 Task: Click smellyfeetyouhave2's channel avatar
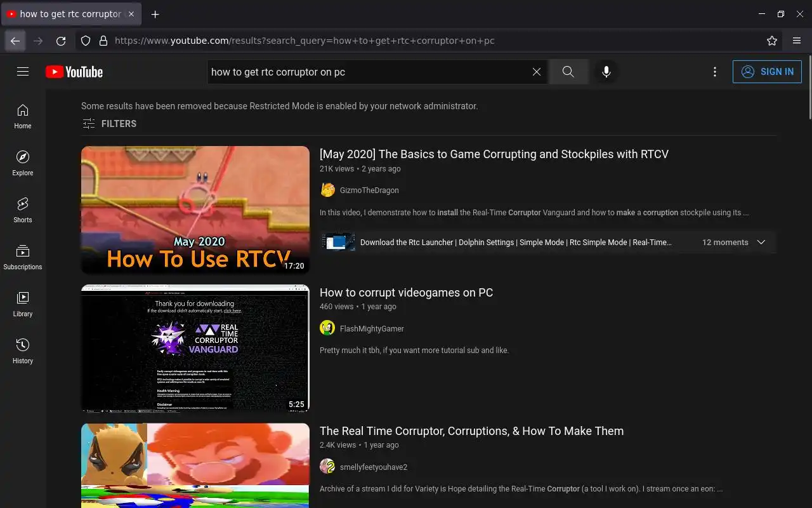pos(327,467)
